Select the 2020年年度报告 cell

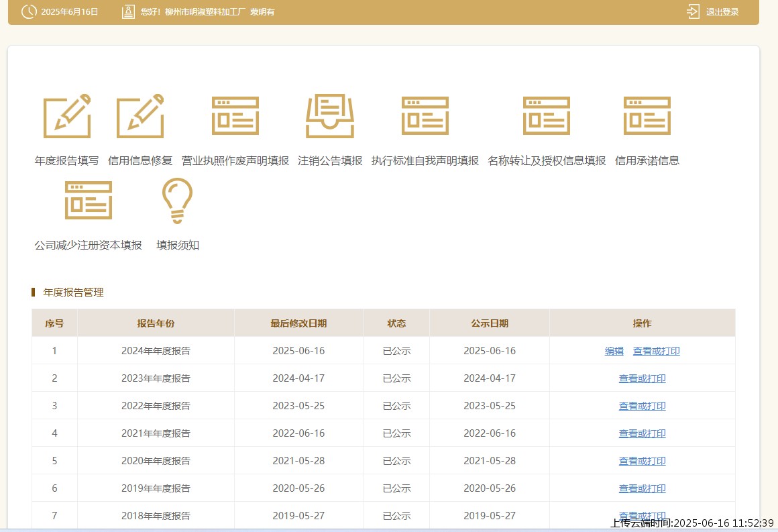(x=156, y=461)
